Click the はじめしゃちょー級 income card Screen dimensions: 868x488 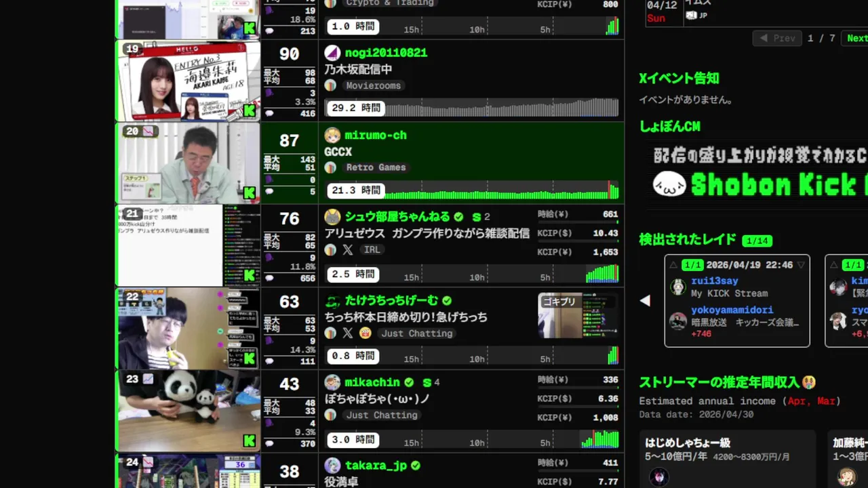coord(728,459)
